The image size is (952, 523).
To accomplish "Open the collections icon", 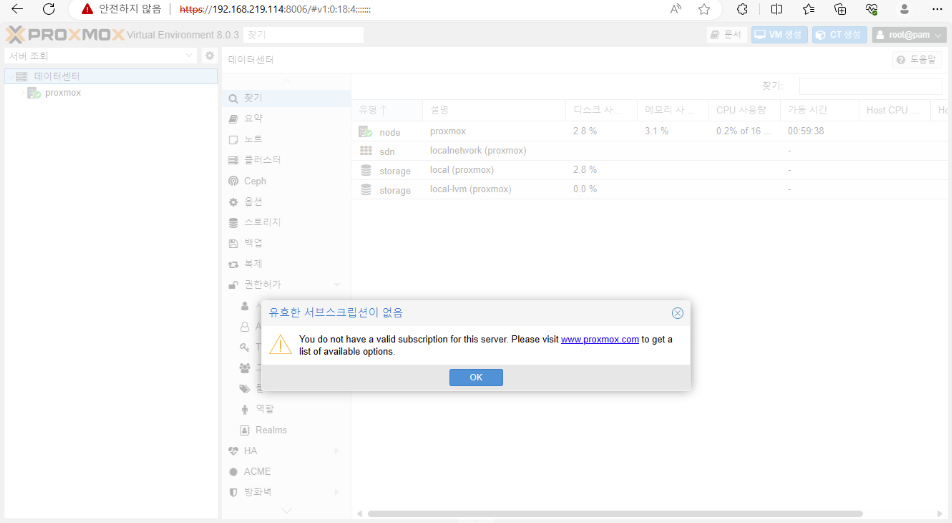I will (840, 9).
